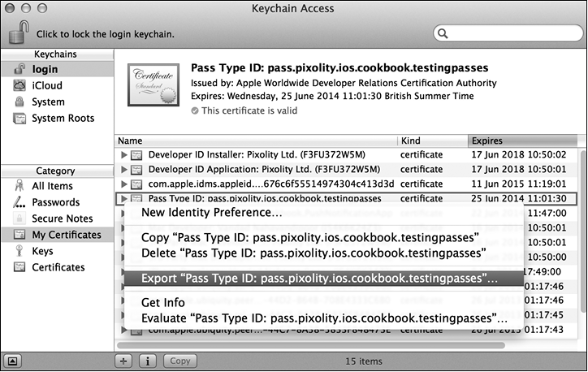The height and width of the screenshot is (372, 588).
Task: Expand Developer ID Application certificate row
Action: click(x=124, y=169)
